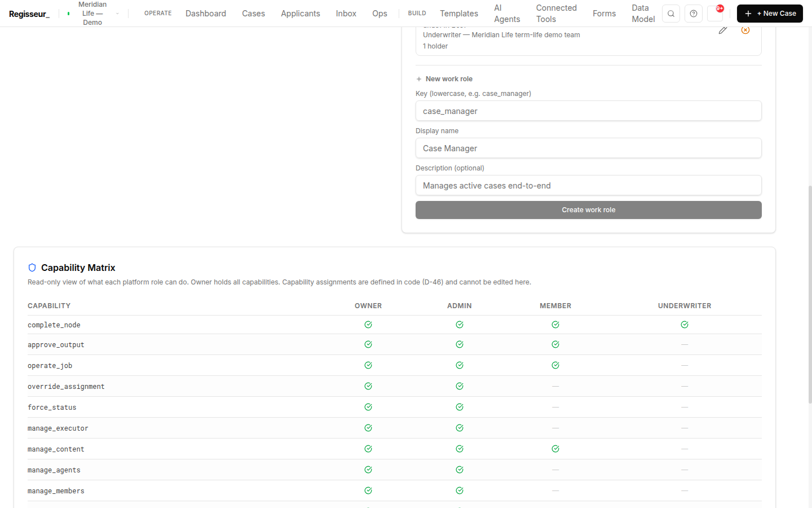Screen dimensions: 812x508
Task: Click manage_executor check under Owner
Action: click(368, 428)
